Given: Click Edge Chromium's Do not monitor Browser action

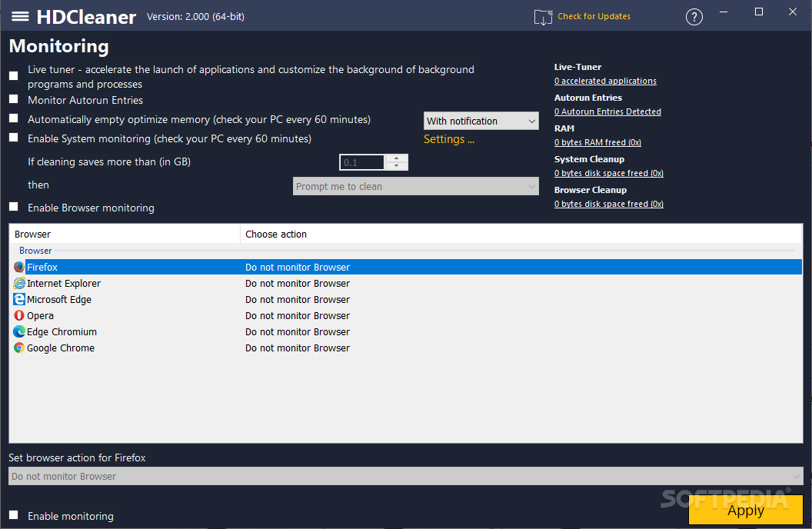Looking at the screenshot, I should (x=298, y=331).
